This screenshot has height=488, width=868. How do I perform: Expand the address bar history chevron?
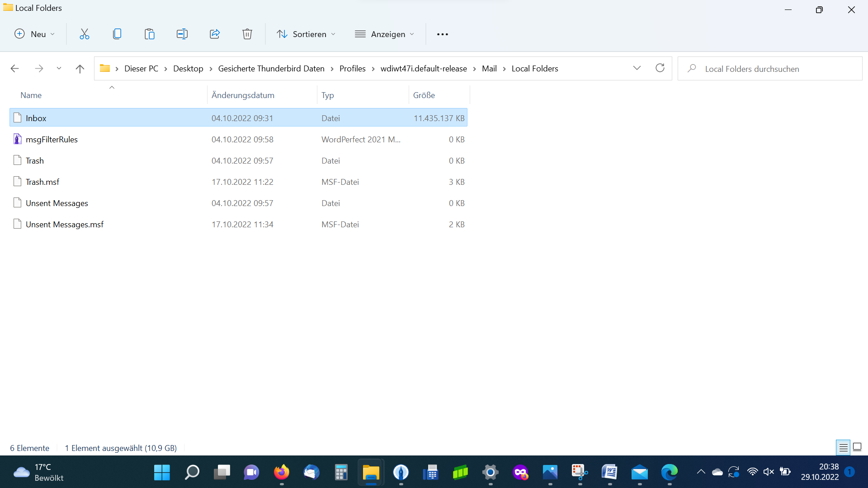click(x=637, y=68)
